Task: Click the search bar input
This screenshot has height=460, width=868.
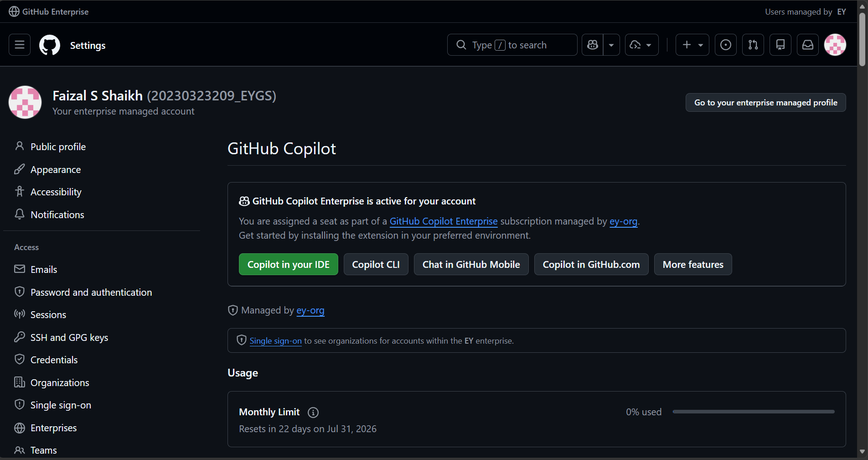Action: pyautogui.click(x=512, y=45)
